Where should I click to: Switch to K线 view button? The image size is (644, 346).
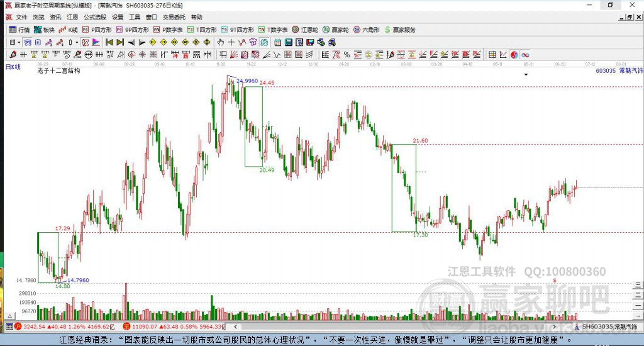point(68,30)
